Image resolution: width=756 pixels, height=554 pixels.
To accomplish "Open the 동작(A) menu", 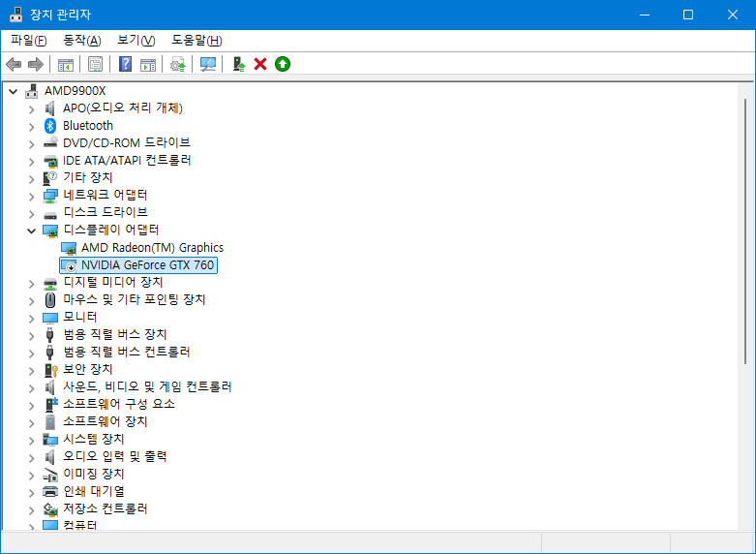I will 82,41.
